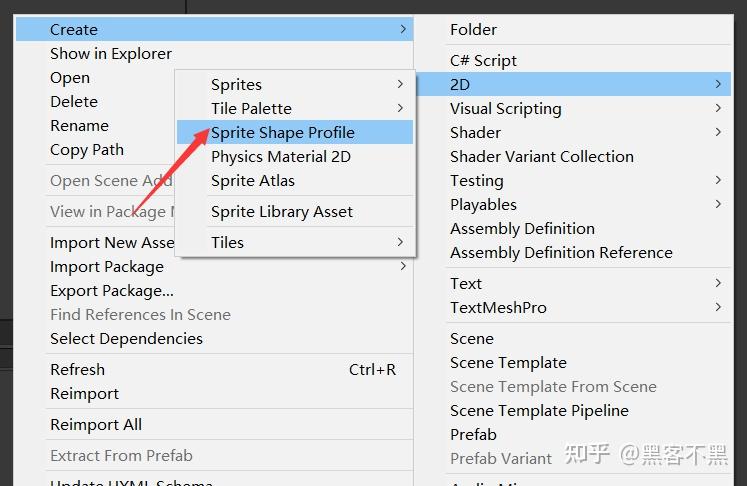The image size is (747, 486).
Task: Click Copy Path menu item
Action: [87, 150]
